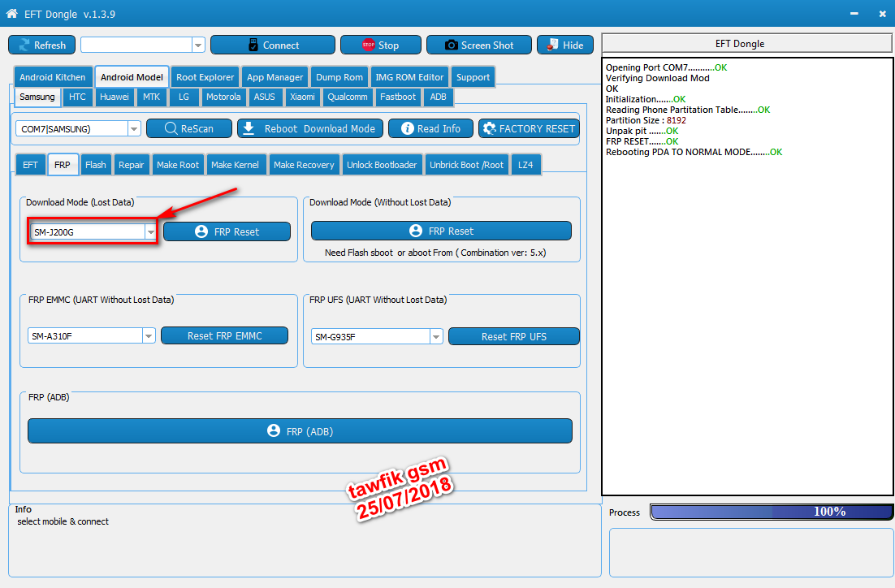Click FRP Reset in Lost Data group

227,231
